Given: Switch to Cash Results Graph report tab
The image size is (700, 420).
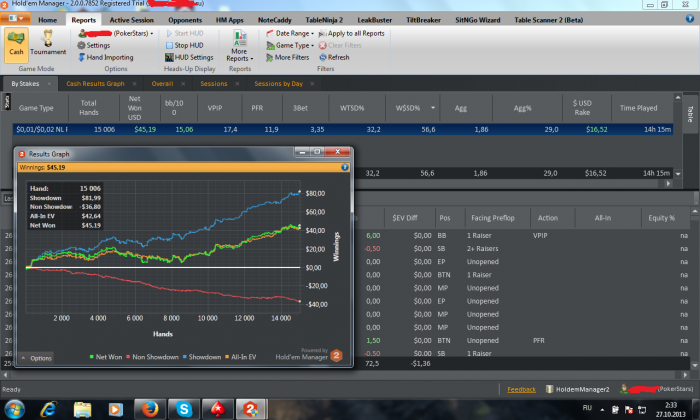Looking at the screenshot, I should coord(95,83).
